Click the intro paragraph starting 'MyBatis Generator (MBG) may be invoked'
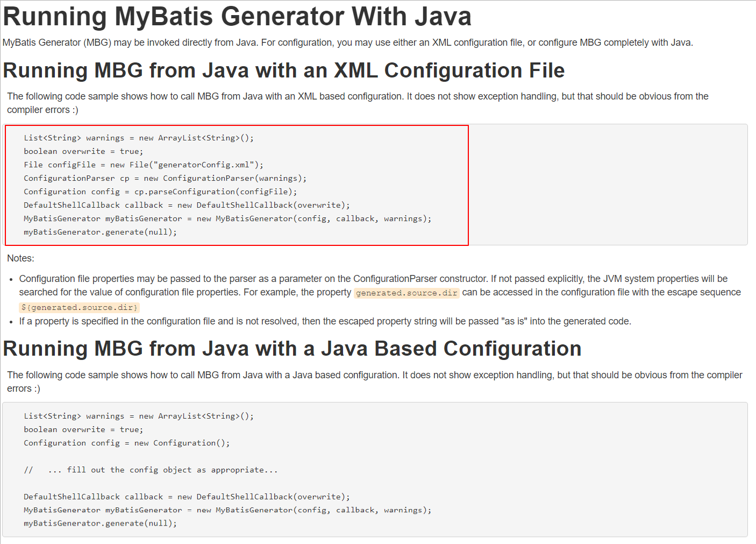Viewport: 756px width, 544px height. point(348,43)
